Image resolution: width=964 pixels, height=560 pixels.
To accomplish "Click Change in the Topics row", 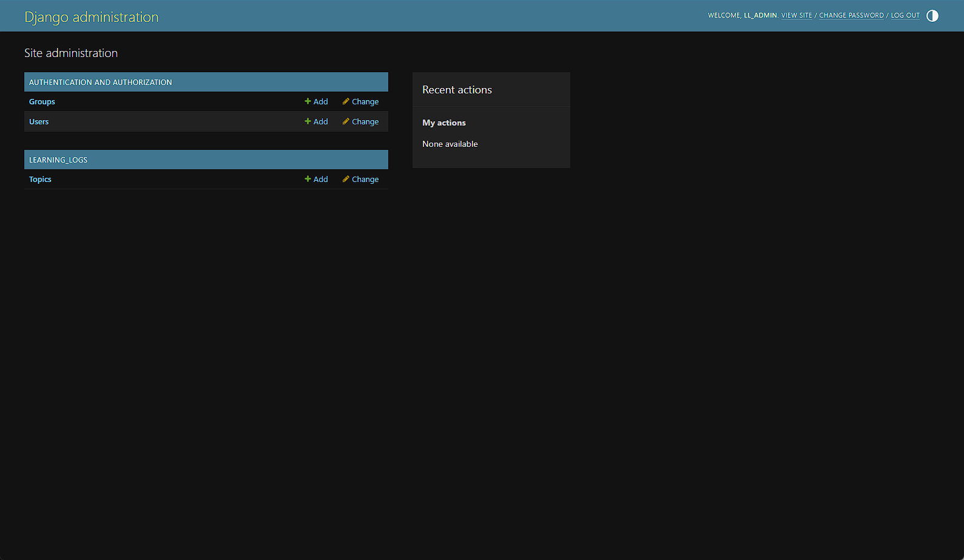I will tap(360, 179).
